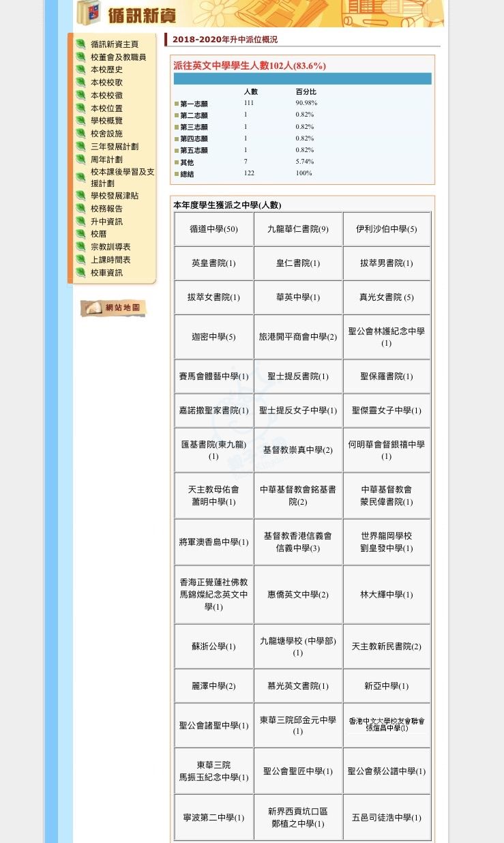The height and width of the screenshot is (843, 504).
Task: Open the 本校位置 sidebar link
Action: 106,108
